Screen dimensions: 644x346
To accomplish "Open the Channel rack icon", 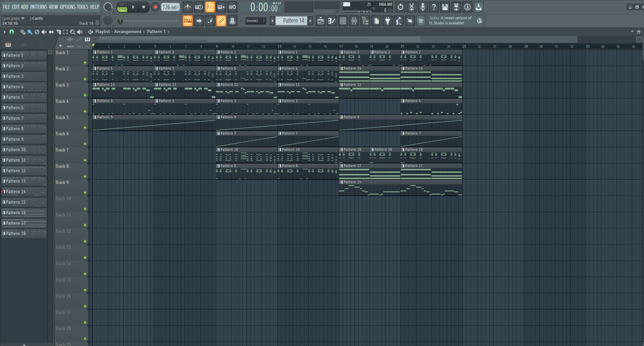I will click(x=343, y=21).
